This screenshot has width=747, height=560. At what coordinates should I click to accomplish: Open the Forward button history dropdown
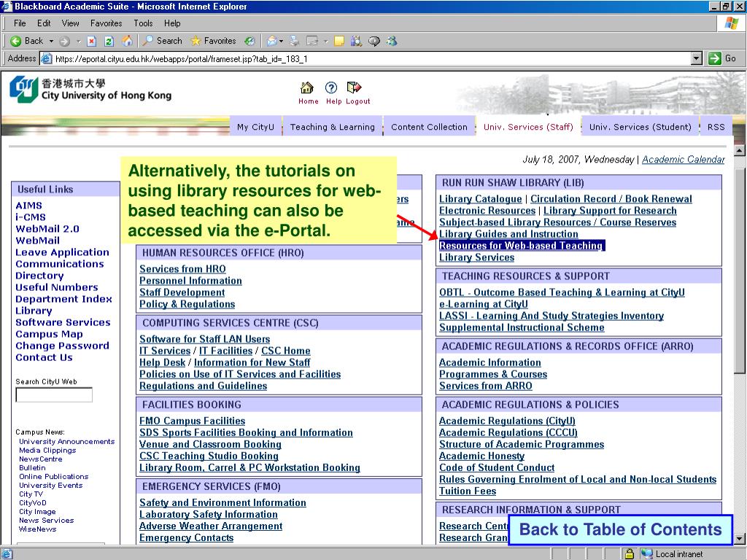79,42
